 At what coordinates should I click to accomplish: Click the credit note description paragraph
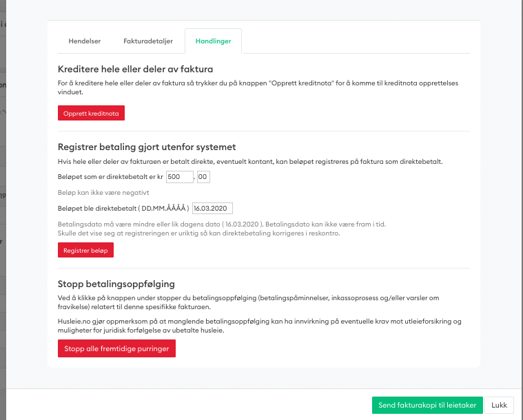[258, 87]
